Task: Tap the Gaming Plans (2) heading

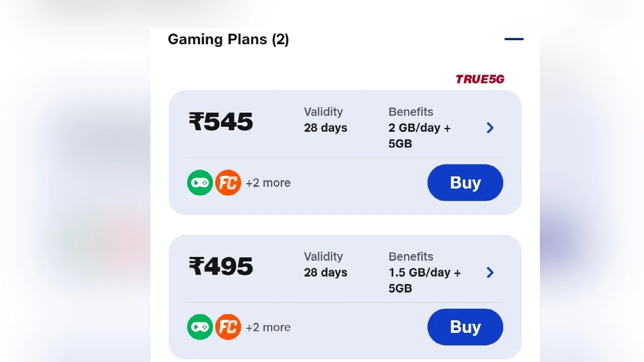Action: (228, 39)
